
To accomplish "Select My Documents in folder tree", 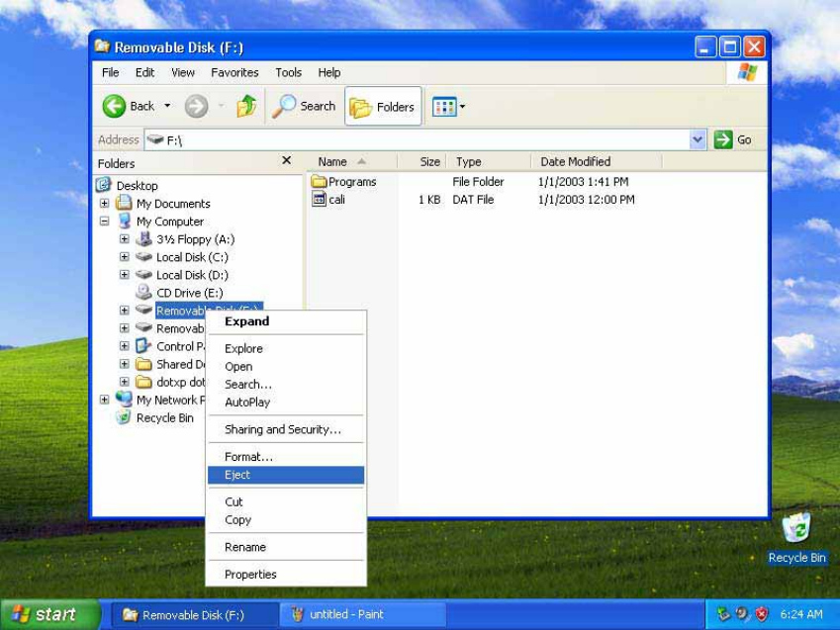I will point(173,204).
